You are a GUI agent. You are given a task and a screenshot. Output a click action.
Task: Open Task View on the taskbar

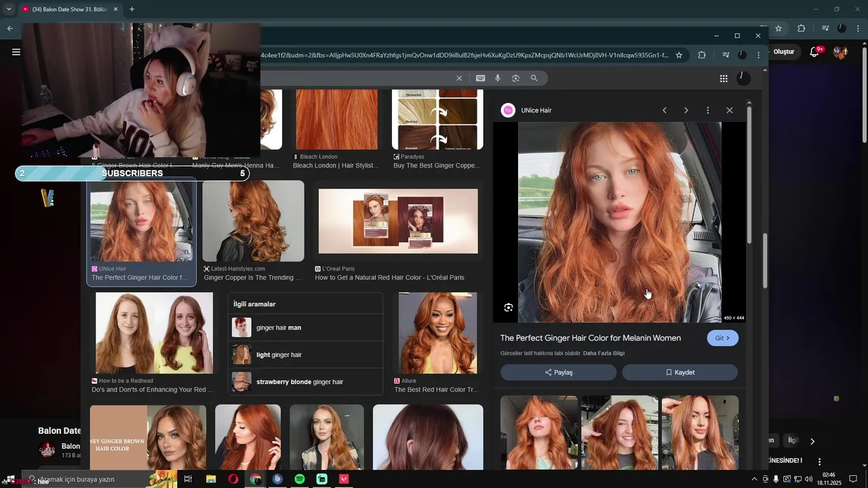188,479
